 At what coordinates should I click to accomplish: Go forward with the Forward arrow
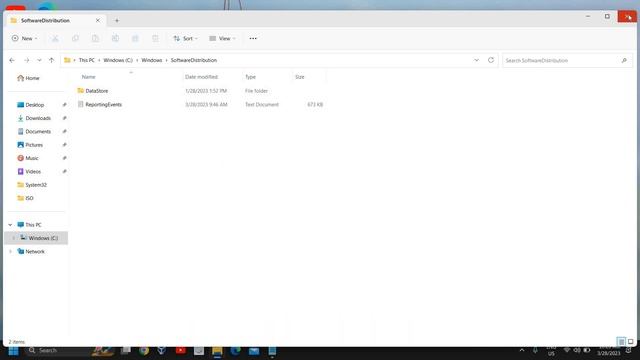pyautogui.click(x=27, y=60)
